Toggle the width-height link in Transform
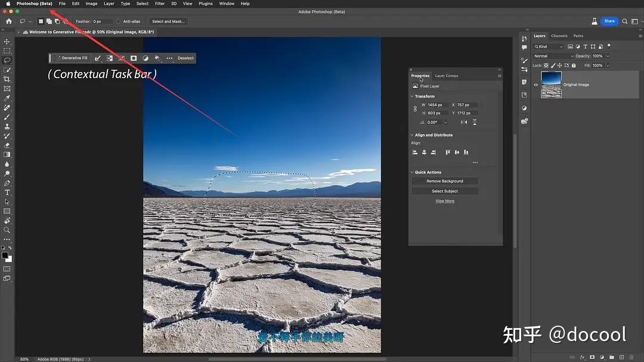This screenshot has height=362, width=644. [x=415, y=109]
